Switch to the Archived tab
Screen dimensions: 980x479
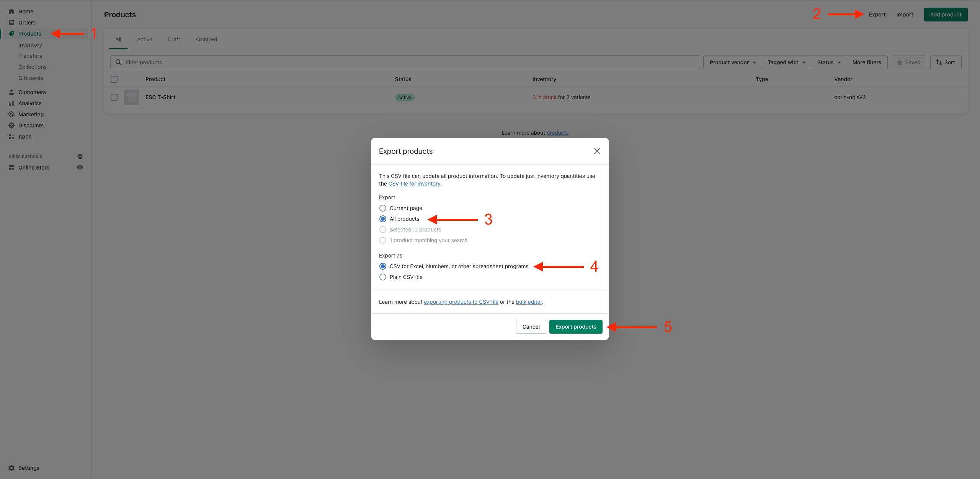point(206,39)
